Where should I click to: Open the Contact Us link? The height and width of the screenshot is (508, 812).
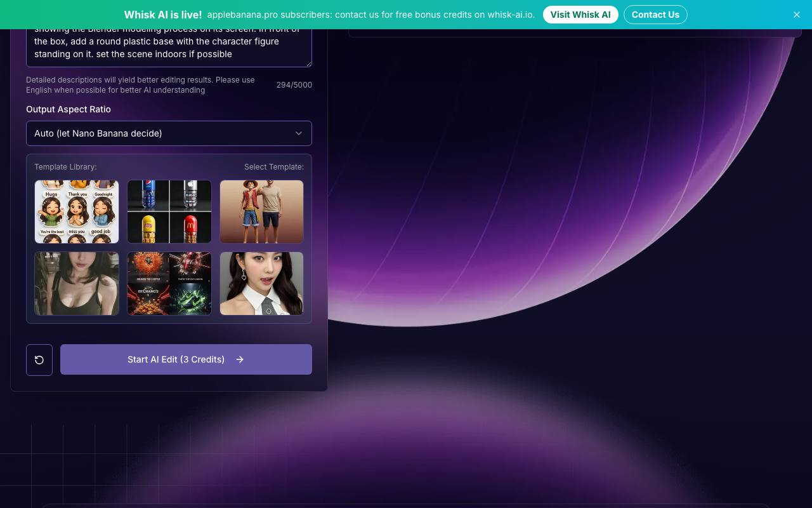pyautogui.click(x=655, y=15)
